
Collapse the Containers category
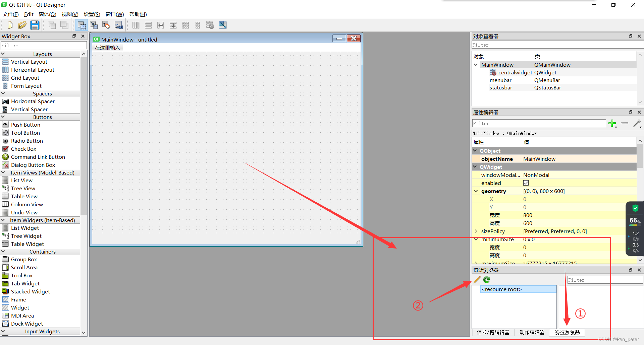(3, 252)
